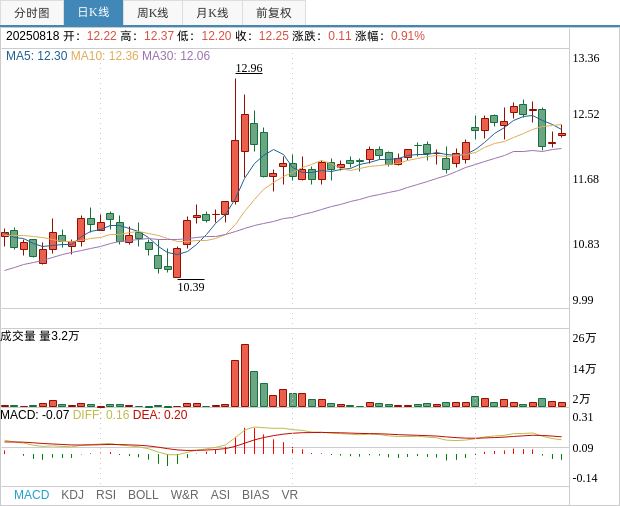Click the low price value 12.20
Viewport: 620px width, 506px height.
pyautogui.click(x=216, y=36)
